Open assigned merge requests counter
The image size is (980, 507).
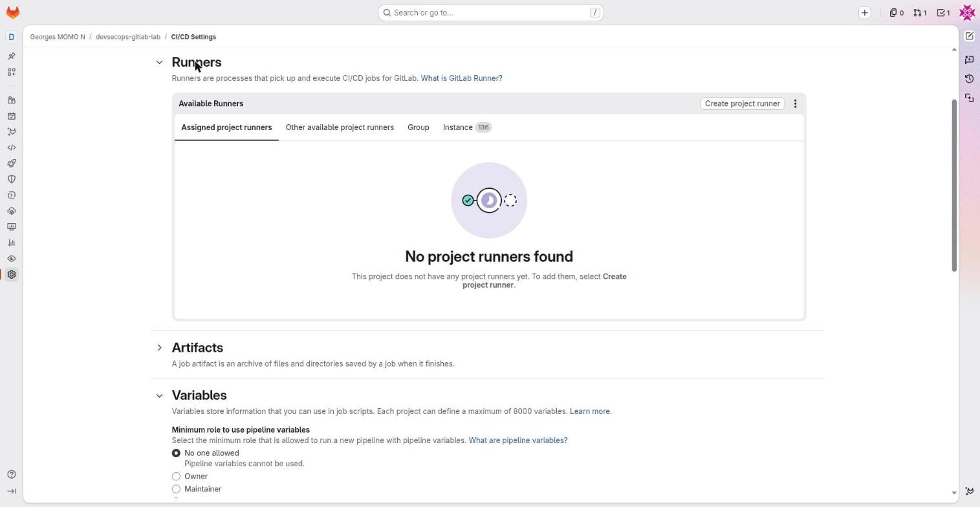[920, 12]
